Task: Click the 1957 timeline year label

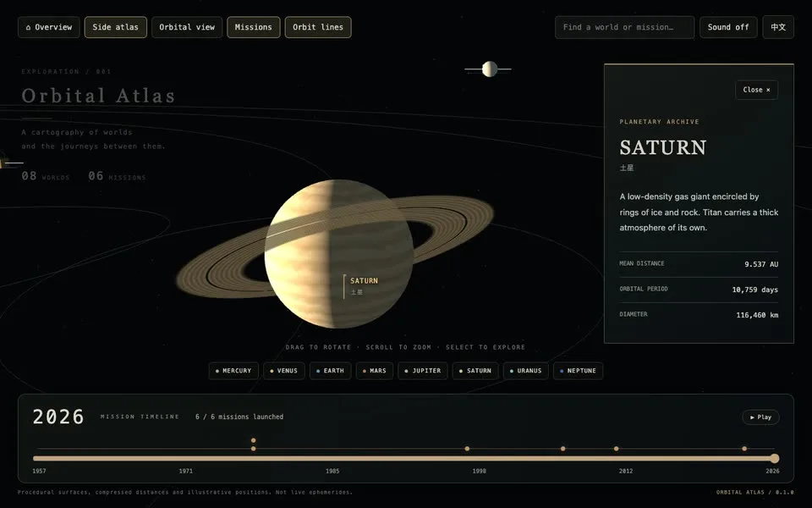Action: click(40, 472)
